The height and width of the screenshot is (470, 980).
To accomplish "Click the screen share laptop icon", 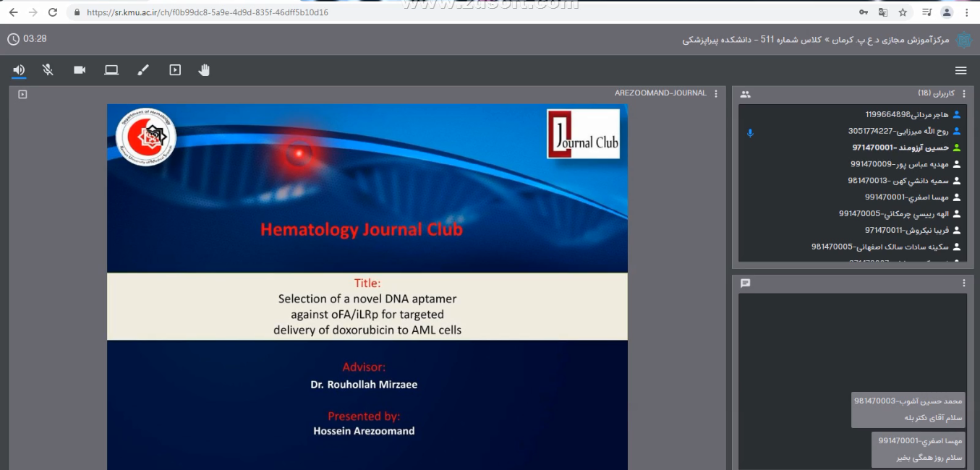I will 111,70.
